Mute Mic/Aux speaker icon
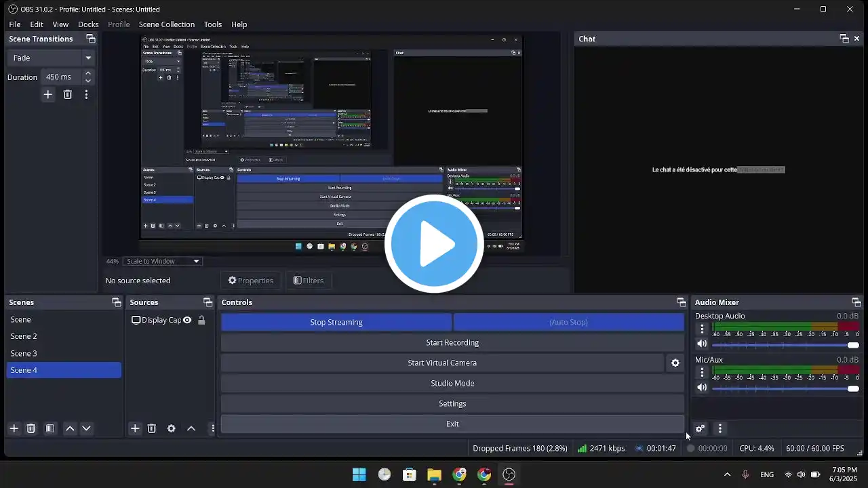868x488 pixels. tap(702, 388)
